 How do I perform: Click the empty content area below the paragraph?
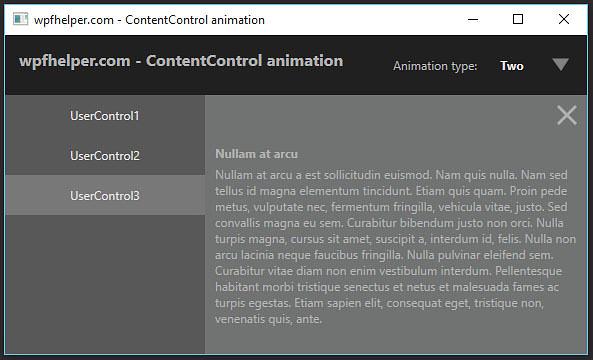tap(395, 340)
